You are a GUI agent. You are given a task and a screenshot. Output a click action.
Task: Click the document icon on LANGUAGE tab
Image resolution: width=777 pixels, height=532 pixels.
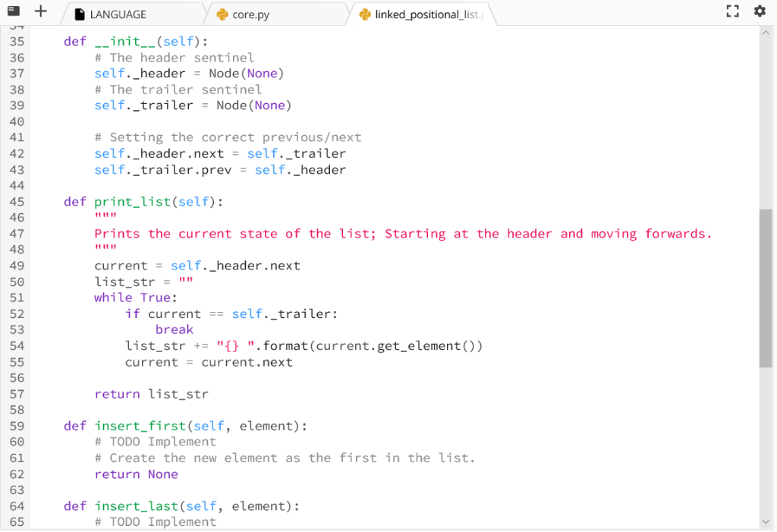(x=80, y=14)
